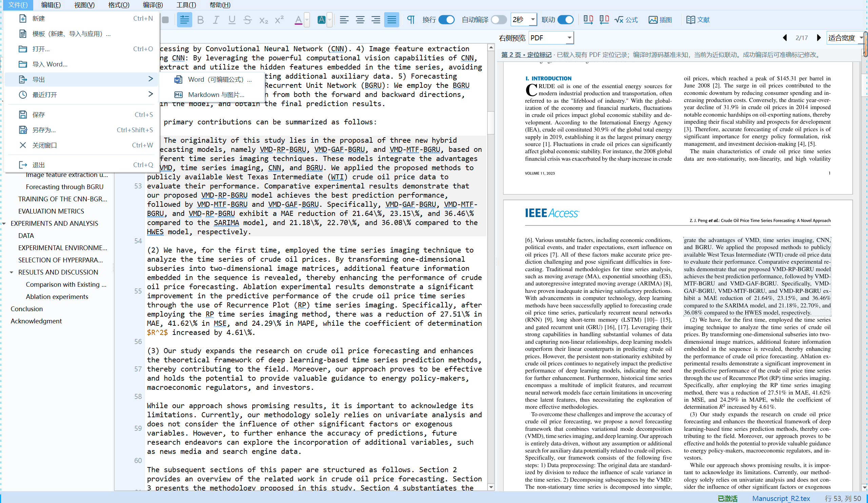Toggle the 联动 sync switch
868x503 pixels.
click(x=566, y=20)
